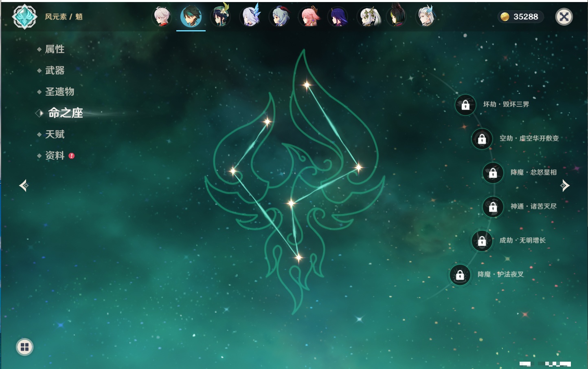The width and height of the screenshot is (588, 369).
Task: Select the white-haired red-streak character avatar
Action: point(162,17)
